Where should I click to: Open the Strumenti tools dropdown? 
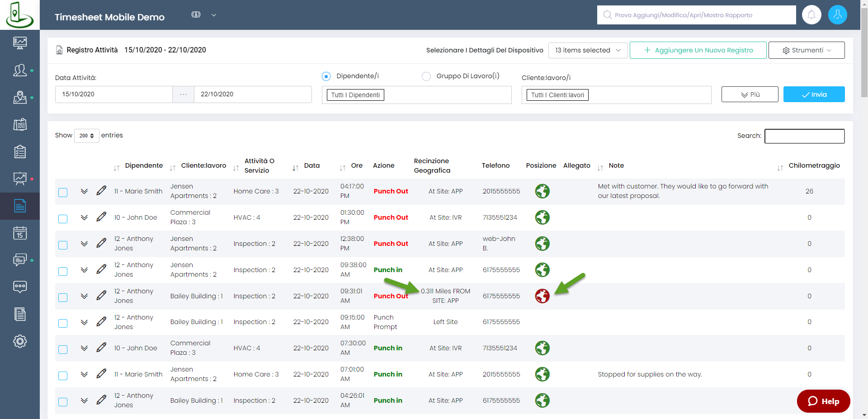coord(806,50)
